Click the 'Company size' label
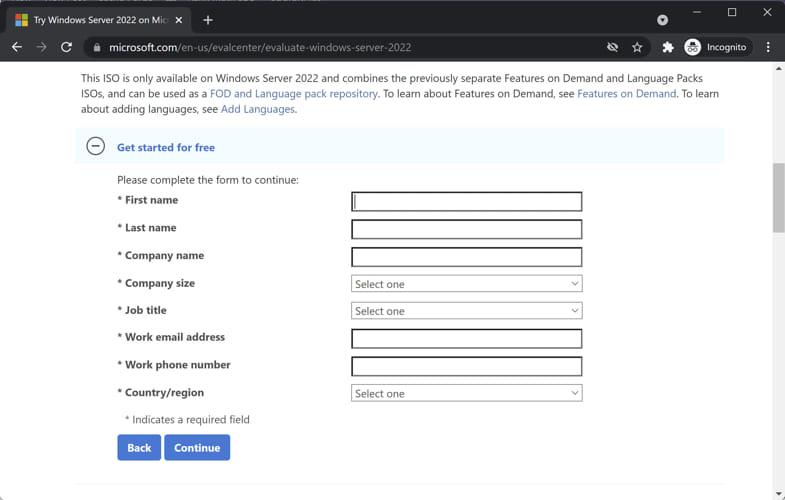The height and width of the screenshot is (500, 785). (160, 283)
